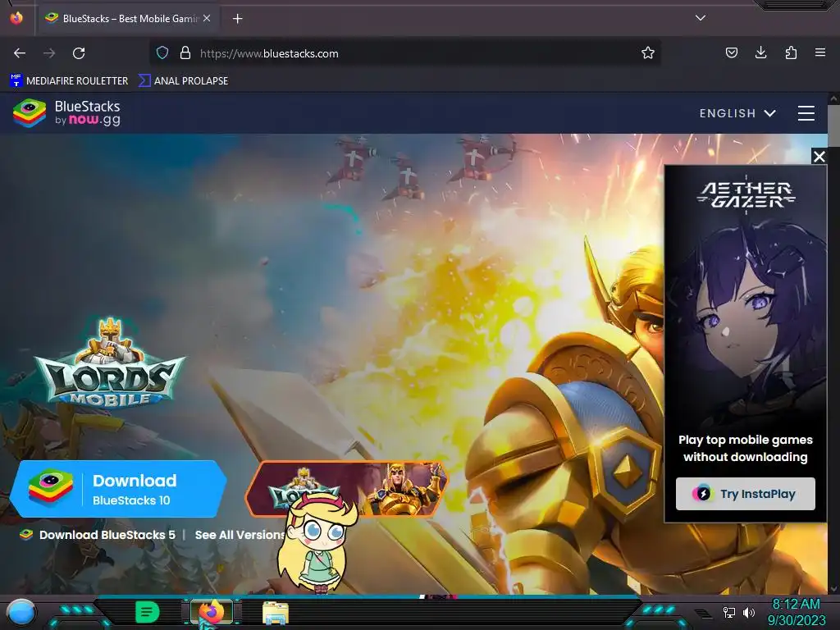Click the Download BlueStacks 5 link

(98, 535)
